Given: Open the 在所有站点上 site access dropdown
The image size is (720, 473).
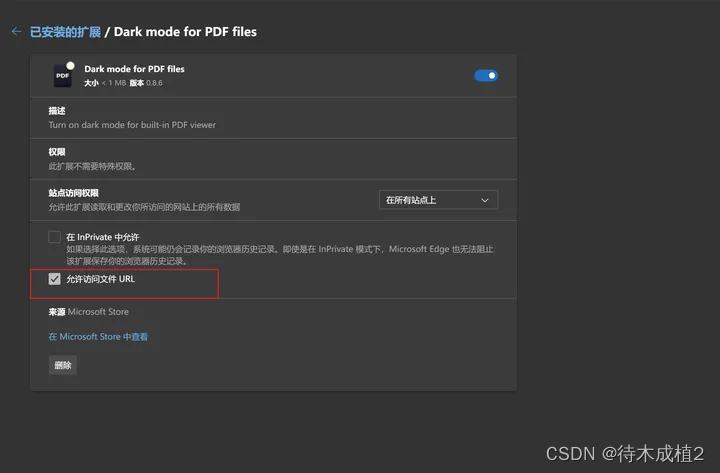Looking at the screenshot, I should click(439, 200).
